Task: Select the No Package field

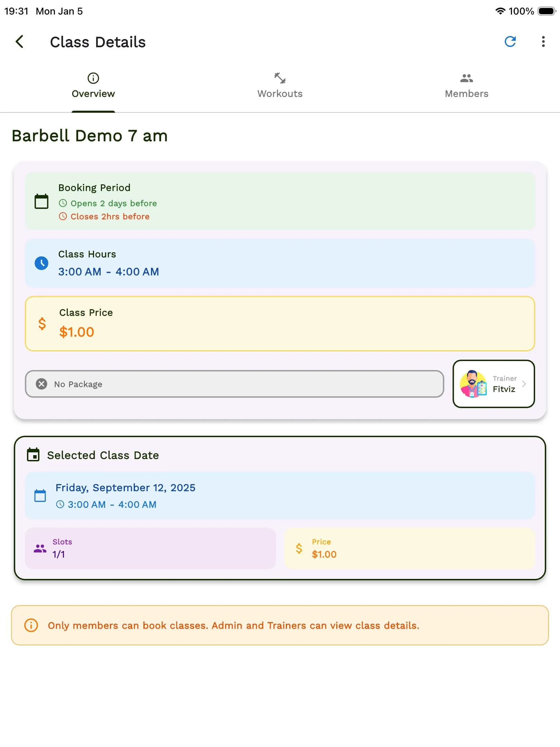Action: (x=235, y=384)
